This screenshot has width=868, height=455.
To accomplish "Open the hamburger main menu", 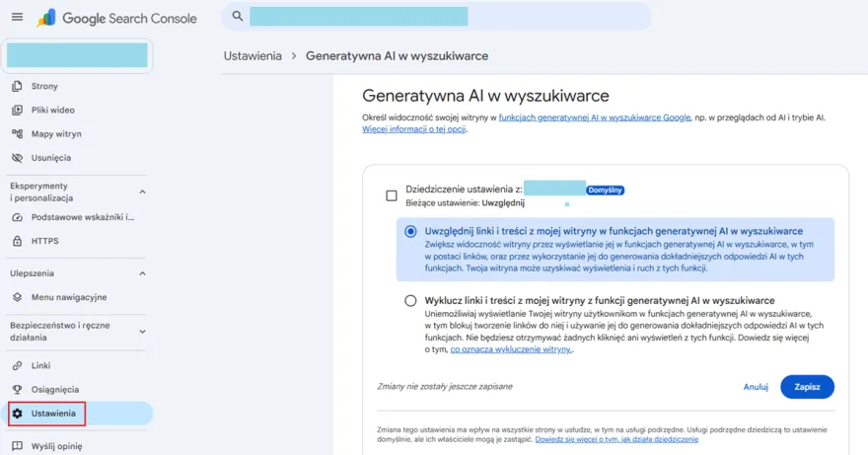I will [17, 17].
